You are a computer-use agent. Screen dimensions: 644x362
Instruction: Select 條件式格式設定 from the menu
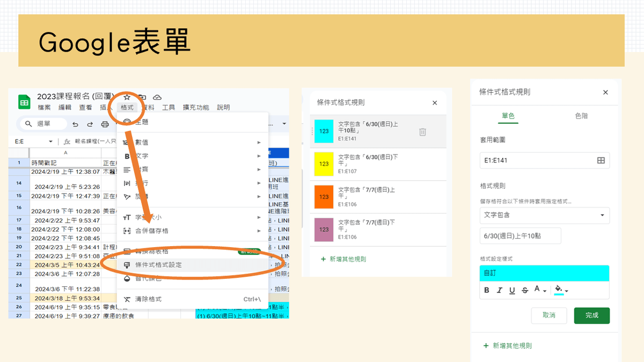coord(158,265)
